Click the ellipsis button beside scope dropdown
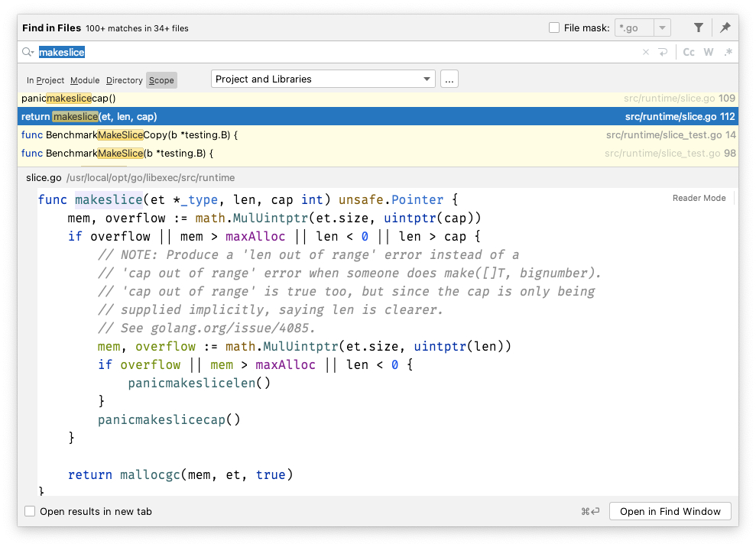 click(449, 79)
